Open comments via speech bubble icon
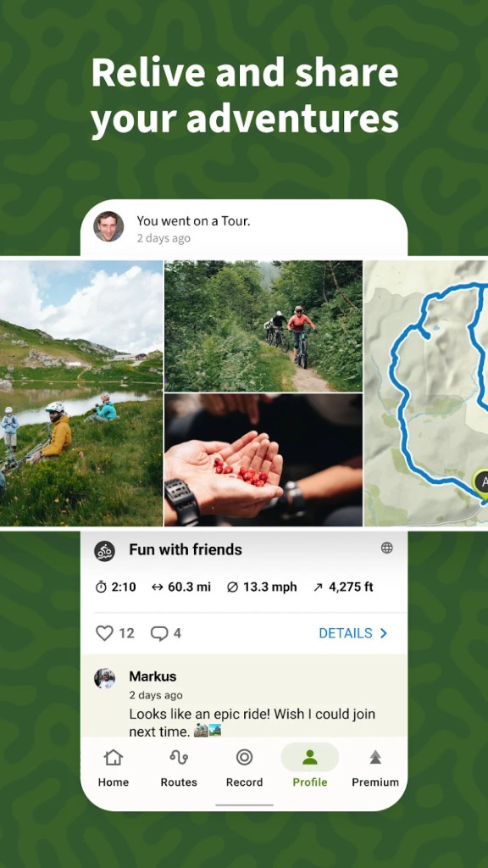 coord(159,634)
